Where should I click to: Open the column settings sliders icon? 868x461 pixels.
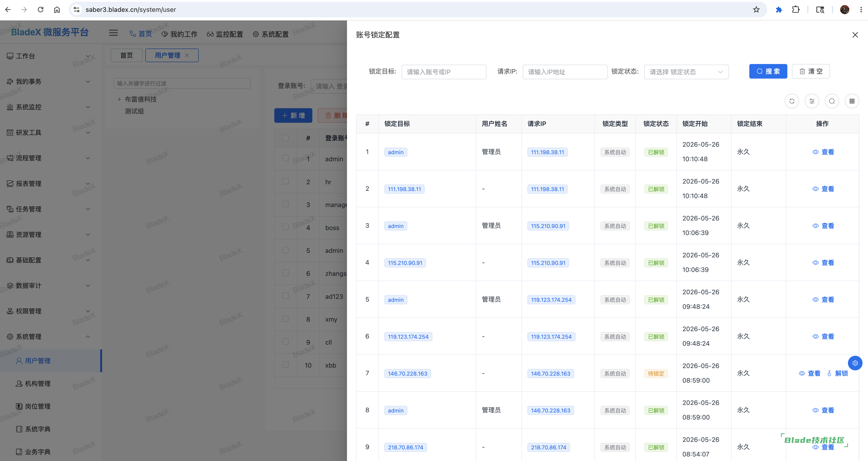pyautogui.click(x=812, y=101)
